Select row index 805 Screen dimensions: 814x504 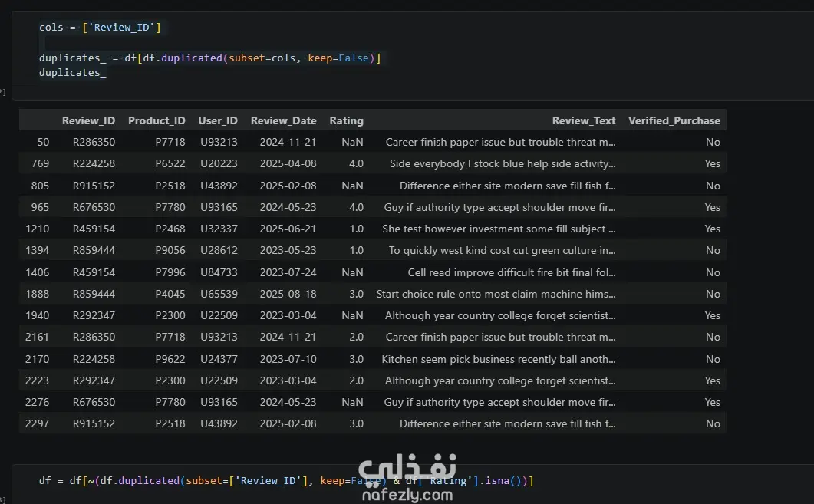40,186
